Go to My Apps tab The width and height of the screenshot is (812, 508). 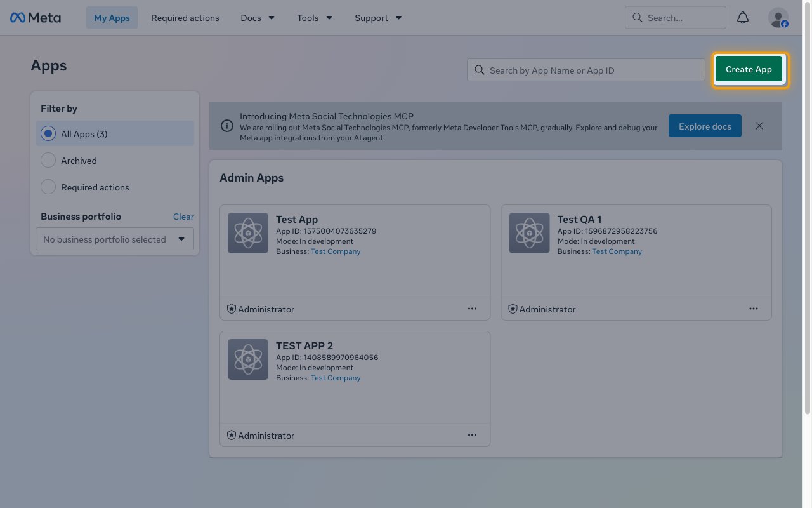(x=112, y=18)
